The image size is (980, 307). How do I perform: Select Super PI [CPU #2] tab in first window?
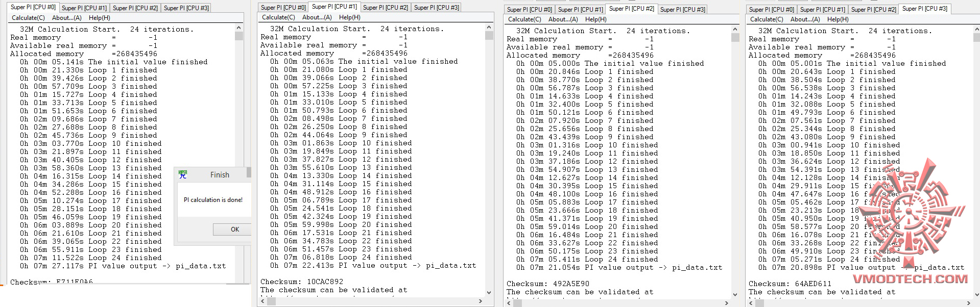coord(135,8)
